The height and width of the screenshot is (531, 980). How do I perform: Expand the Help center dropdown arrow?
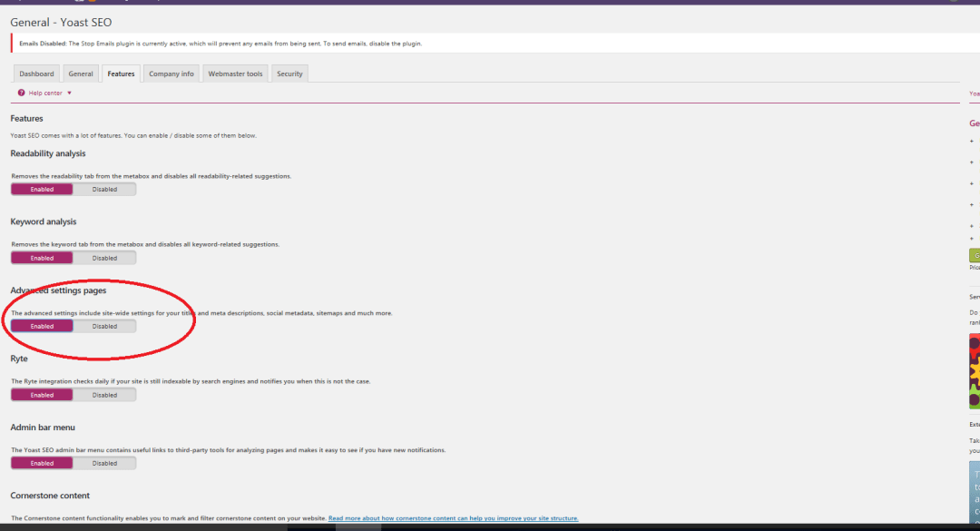coord(69,93)
